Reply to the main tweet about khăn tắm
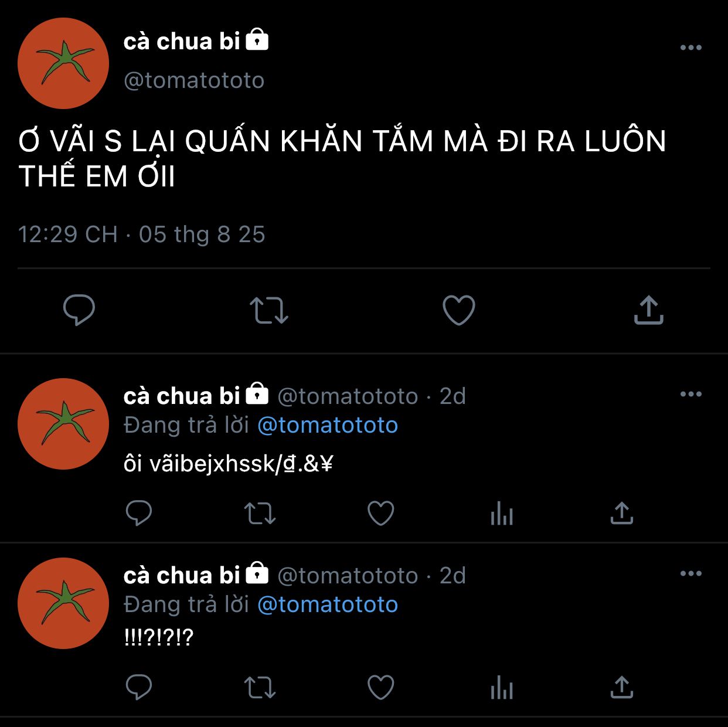728x727 pixels. (79, 310)
